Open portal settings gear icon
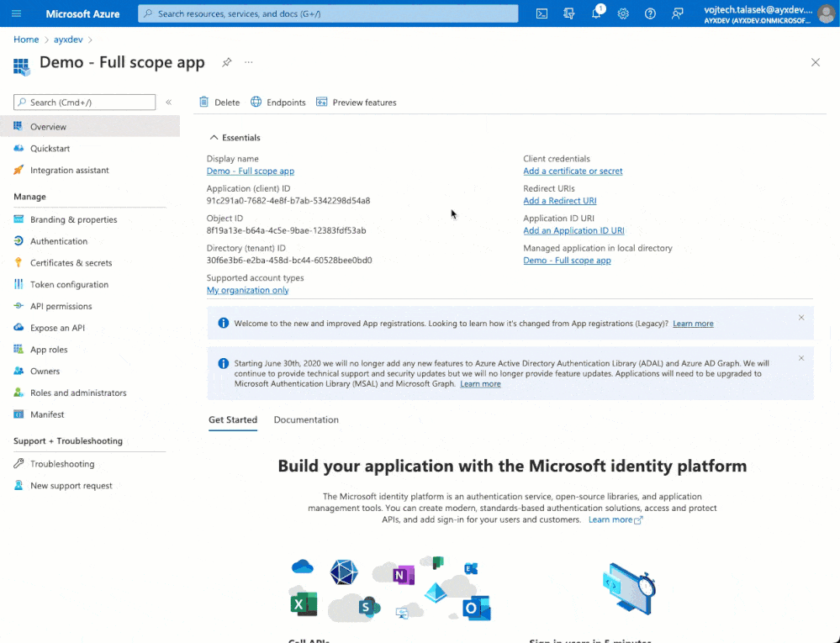840x643 pixels. pyautogui.click(x=623, y=14)
